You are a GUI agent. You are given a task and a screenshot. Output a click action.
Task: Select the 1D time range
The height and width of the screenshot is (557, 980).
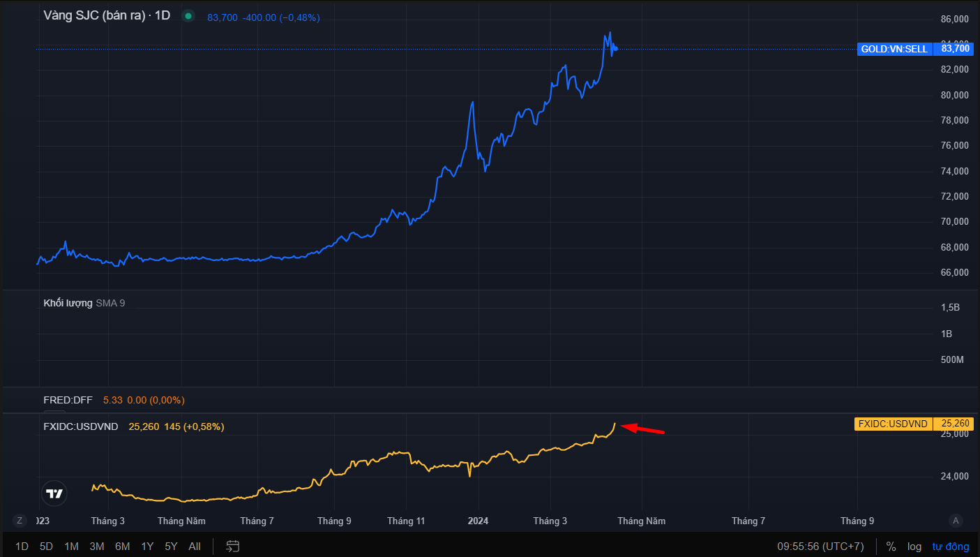coord(22,547)
